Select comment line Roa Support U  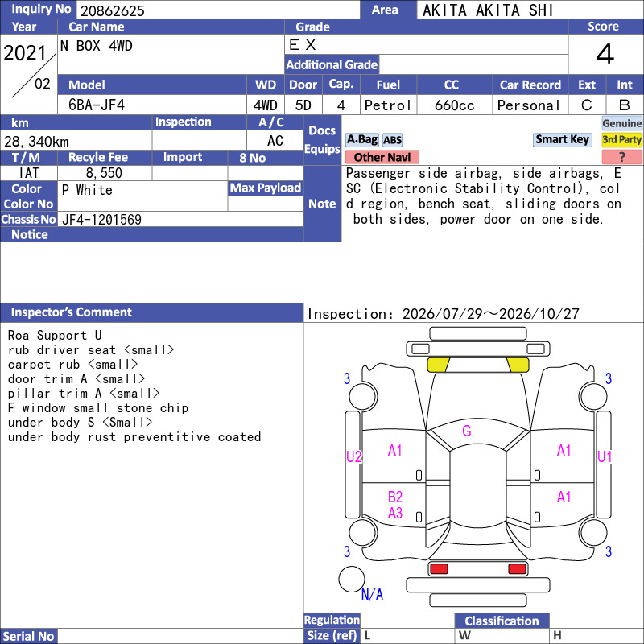tap(55, 335)
